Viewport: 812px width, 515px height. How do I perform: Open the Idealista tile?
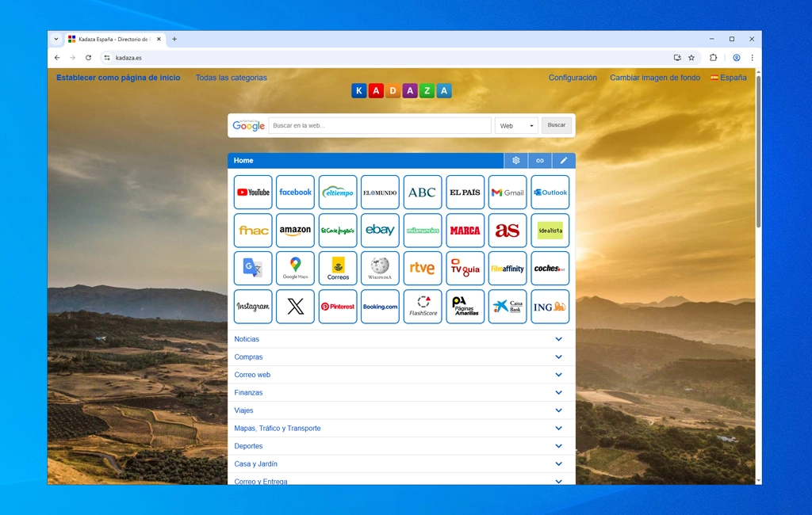(x=550, y=231)
